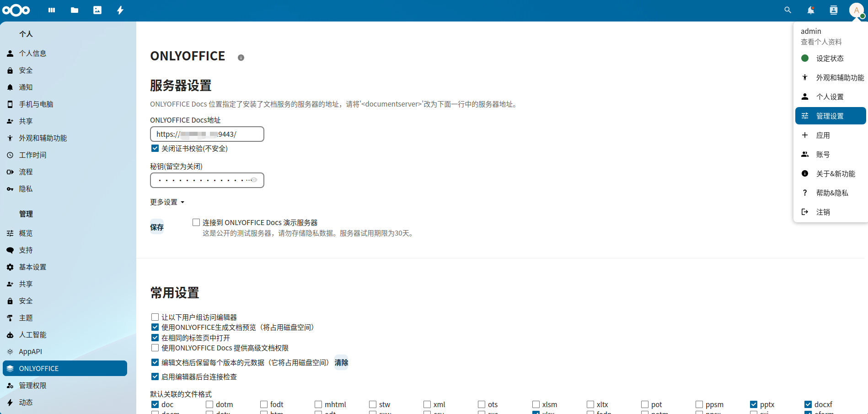Open 基本设置 in the sidebar
This screenshot has height=414, width=868.
(65, 267)
